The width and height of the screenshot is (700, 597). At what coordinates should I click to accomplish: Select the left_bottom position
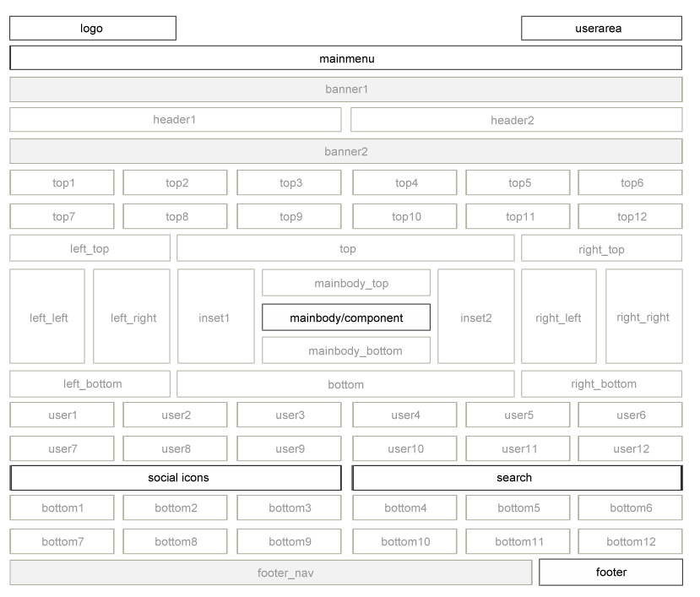(90, 383)
